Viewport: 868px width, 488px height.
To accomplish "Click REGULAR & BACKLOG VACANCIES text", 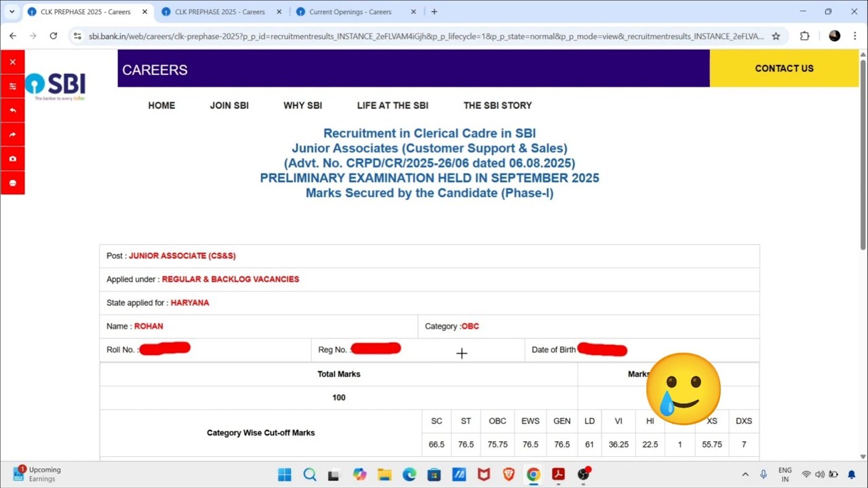I will pyautogui.click(x=231, y=279).
